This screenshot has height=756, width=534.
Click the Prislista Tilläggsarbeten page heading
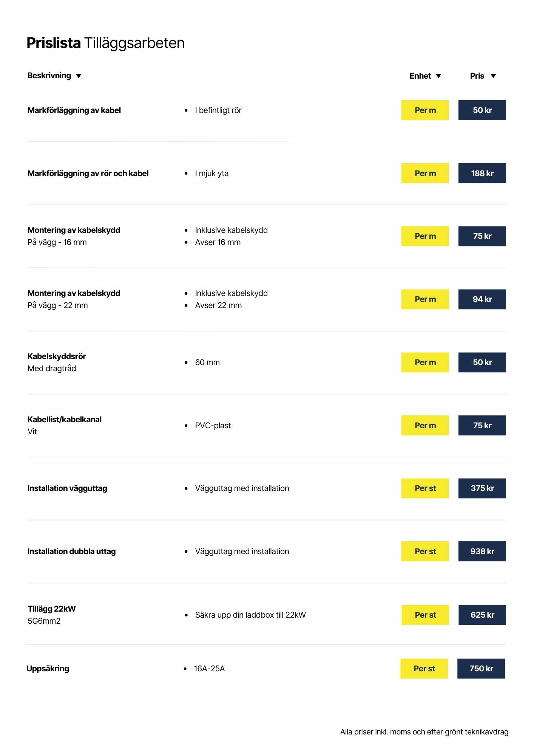point(106,43)
